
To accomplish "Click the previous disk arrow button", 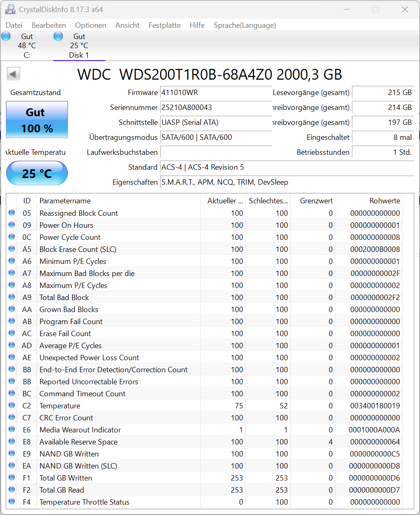I will pos(13,74).
